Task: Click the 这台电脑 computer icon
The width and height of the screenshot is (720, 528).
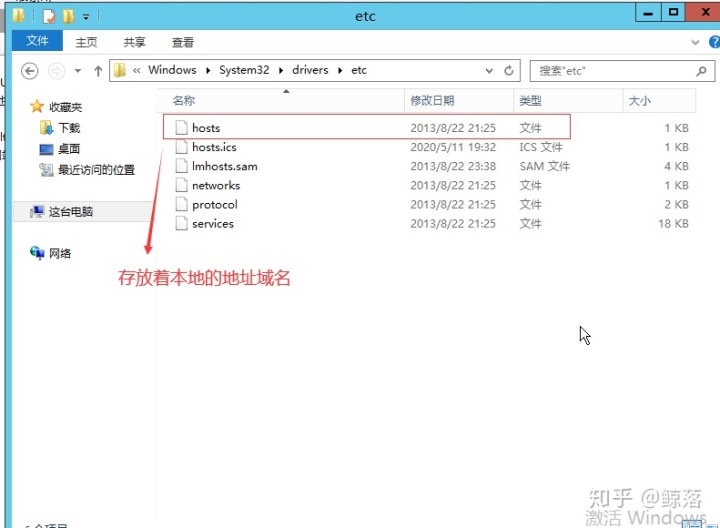Action: tap(37, 212)
